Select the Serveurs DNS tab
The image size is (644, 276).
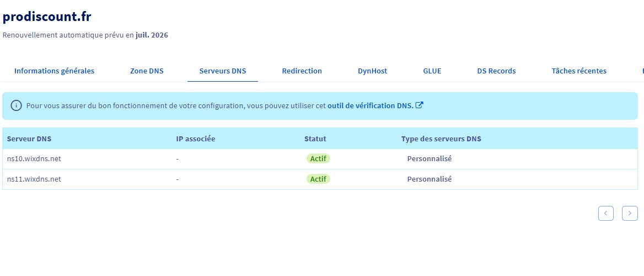tap(223, 71)
